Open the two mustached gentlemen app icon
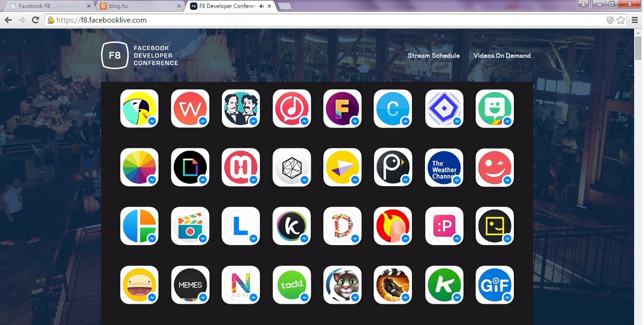This screenshot has height=325, width=644. 241,109
